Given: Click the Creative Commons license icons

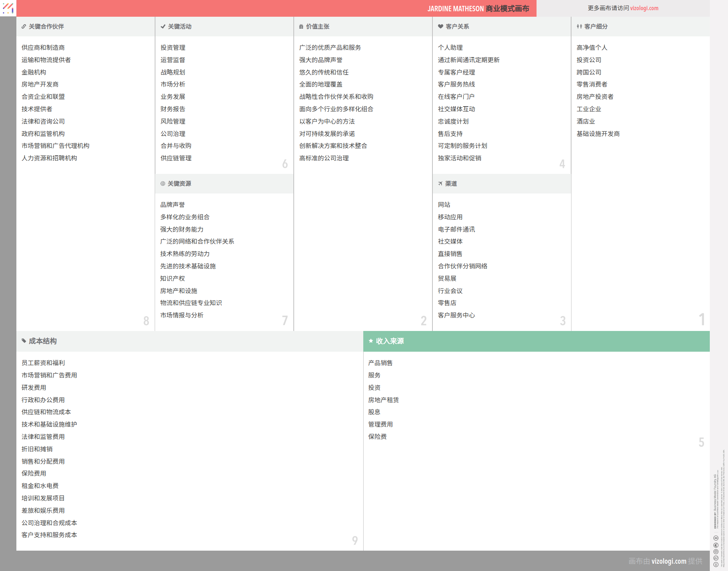Looking at the screenshot, I should tap(716, 551).
